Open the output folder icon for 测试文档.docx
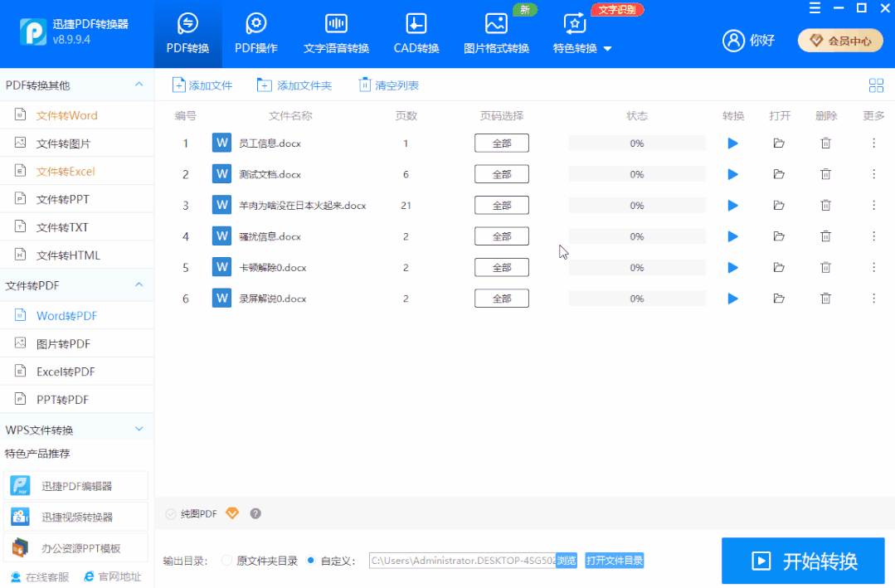895x588 pixels. (x=779, y=174)
